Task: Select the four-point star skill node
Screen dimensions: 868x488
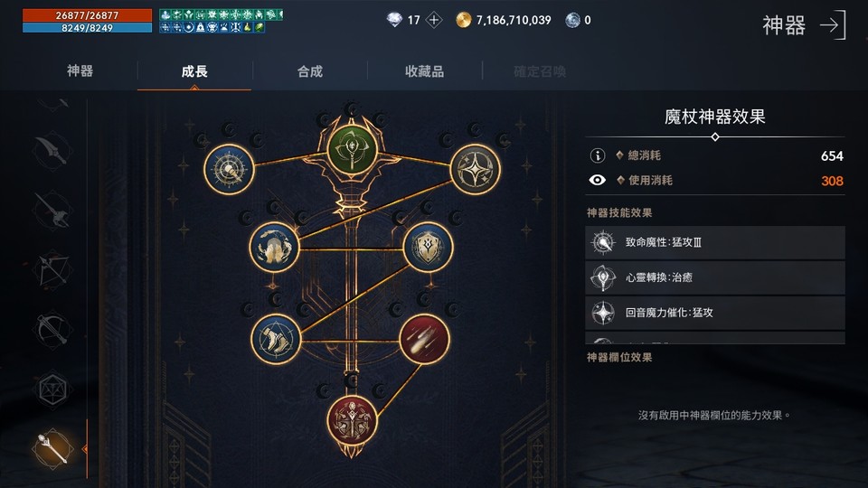Action: coord(475,169)
